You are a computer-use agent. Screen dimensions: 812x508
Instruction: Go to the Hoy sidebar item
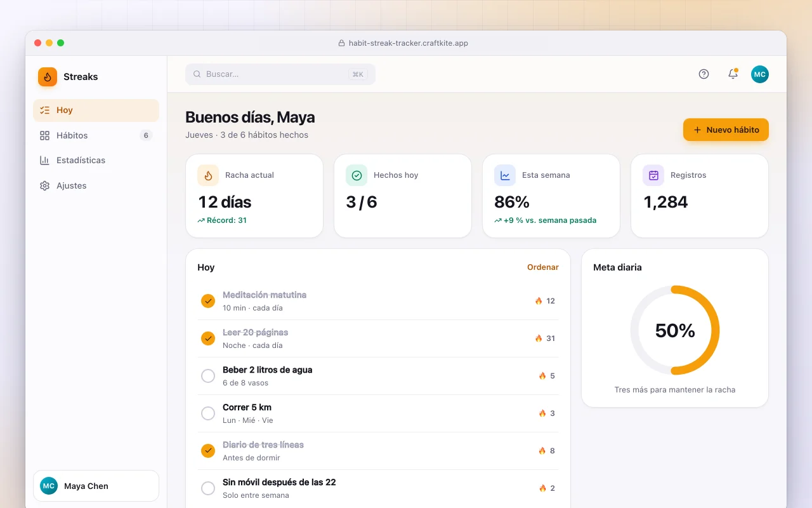[96, 110]
